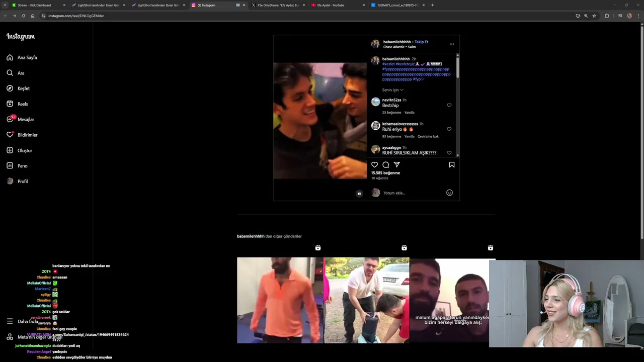Save the post with the bookmark icon

[452, 165]
